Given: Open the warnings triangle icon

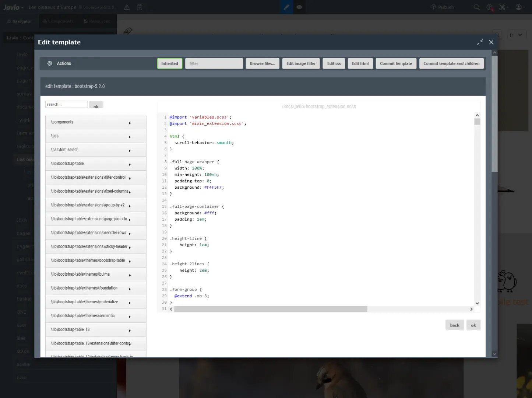Looking at the screenshot, I should [126, 7].
